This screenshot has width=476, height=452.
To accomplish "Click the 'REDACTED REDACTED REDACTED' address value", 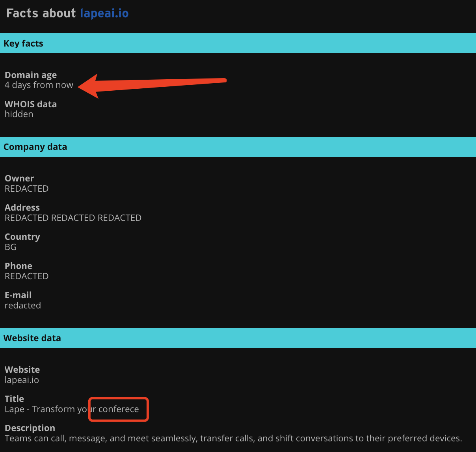I will coord(73,218).
